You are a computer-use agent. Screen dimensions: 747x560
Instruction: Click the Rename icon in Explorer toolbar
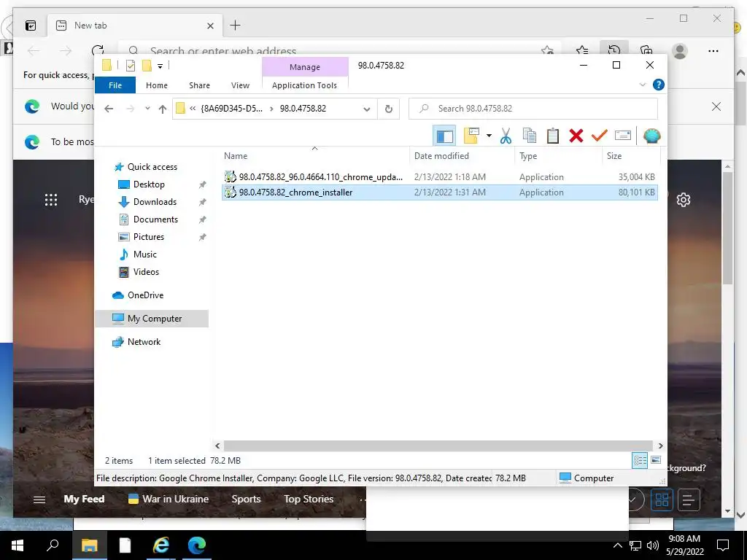click(623, 136)
